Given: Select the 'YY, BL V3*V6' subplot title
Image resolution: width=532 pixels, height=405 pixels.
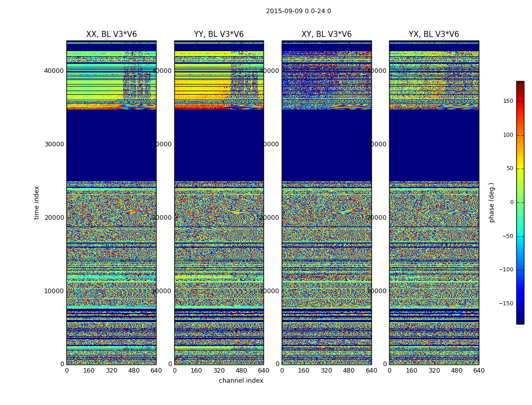Looking at the screenshot, I should (219, 34).
